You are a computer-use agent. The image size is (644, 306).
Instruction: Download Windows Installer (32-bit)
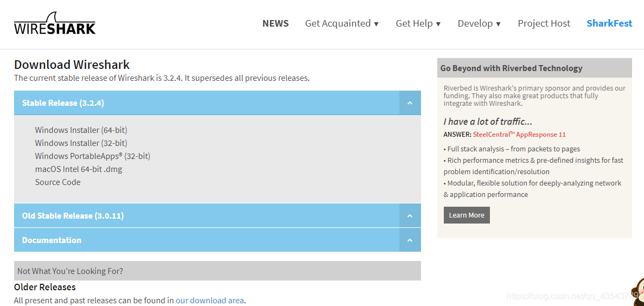tap(81, 143)
